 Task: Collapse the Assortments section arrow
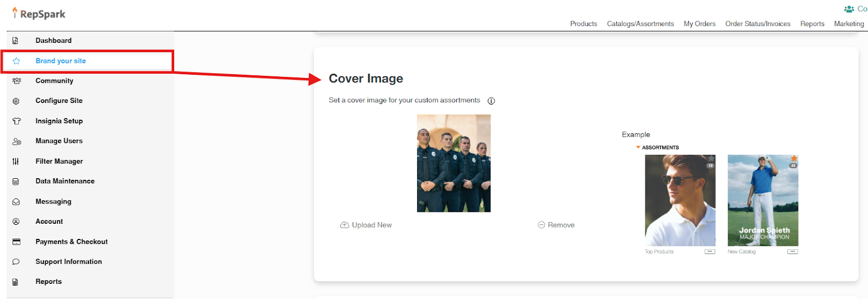point(638,147)
